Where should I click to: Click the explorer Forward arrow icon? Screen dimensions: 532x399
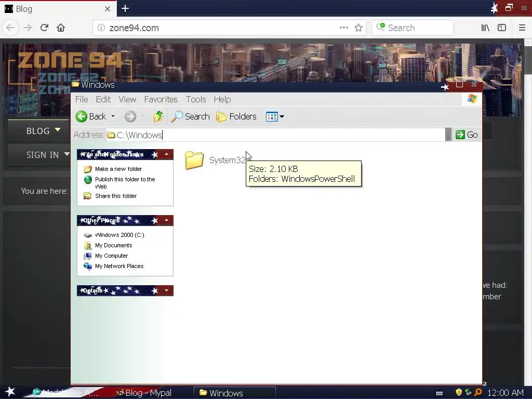coord(130,116)
